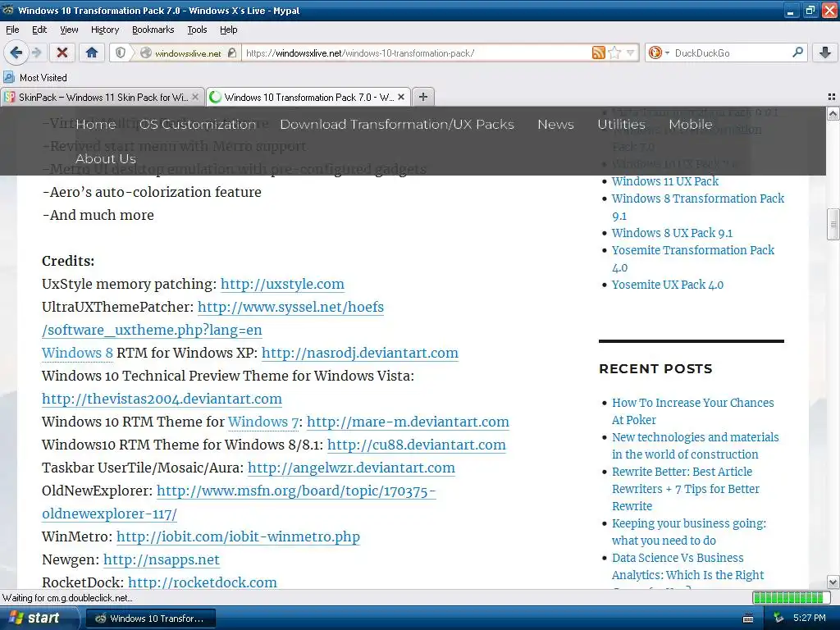Click the green page loading progress bar

click(791, 597)
